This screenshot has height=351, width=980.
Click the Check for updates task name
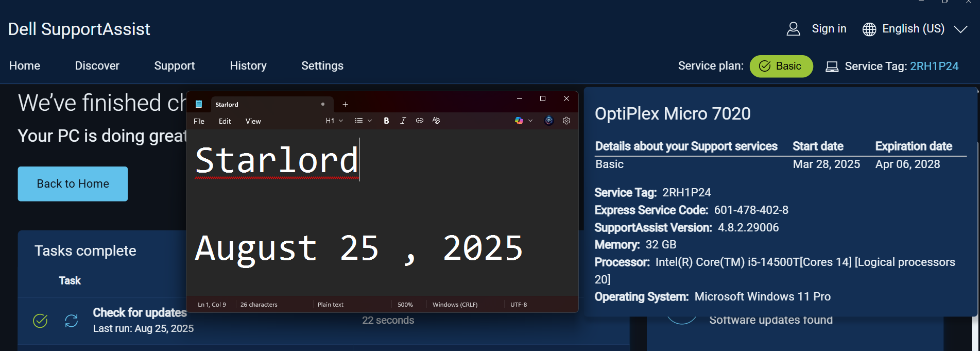tap(140, 312)
